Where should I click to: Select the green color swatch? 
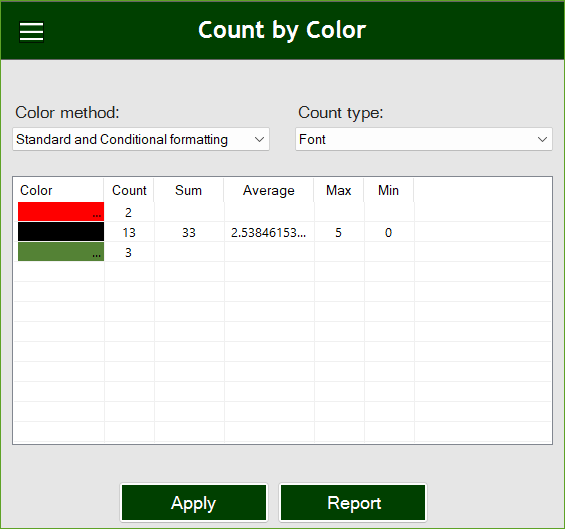pyautogui.click(x=61, y=252)
